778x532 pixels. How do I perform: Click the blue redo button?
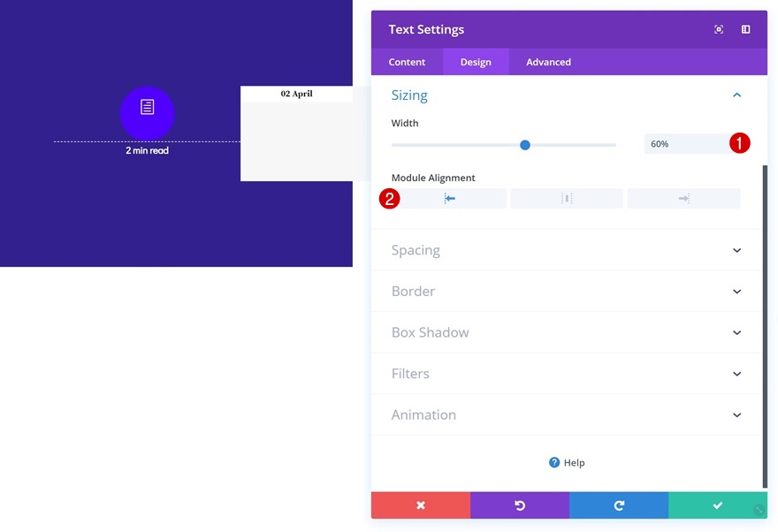(619, 505)
